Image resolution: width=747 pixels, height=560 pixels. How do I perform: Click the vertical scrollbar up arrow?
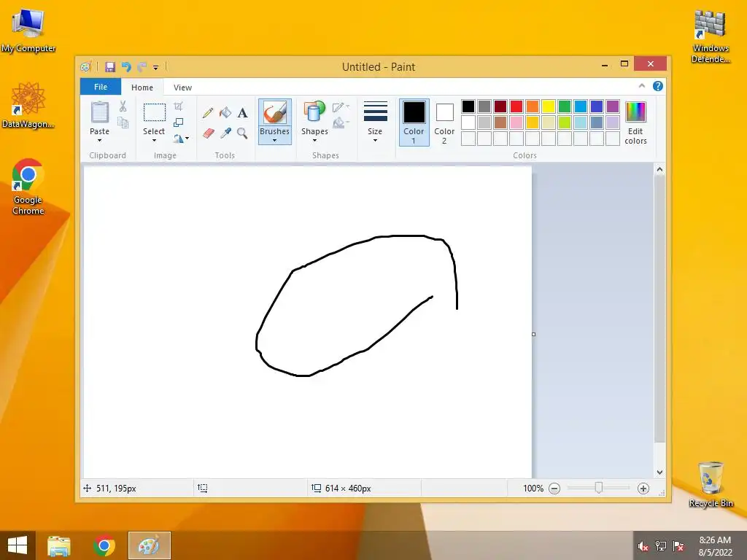[659, 169]
